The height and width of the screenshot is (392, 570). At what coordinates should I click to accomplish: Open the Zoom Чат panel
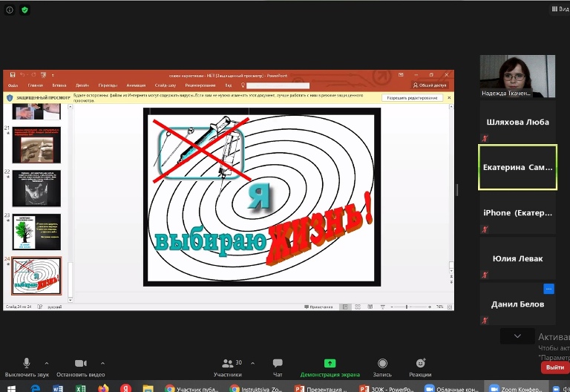(278, 363)
